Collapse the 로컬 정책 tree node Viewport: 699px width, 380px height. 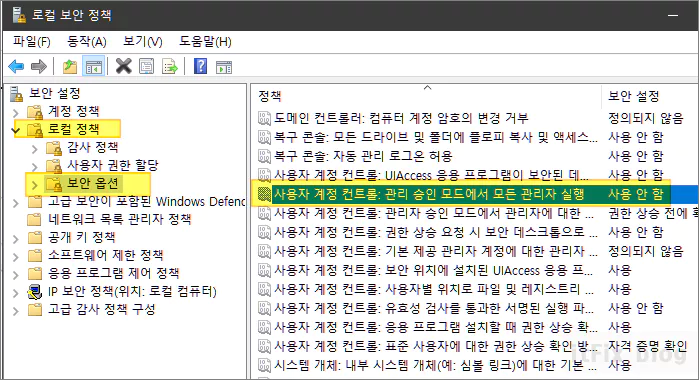[16, 130]
